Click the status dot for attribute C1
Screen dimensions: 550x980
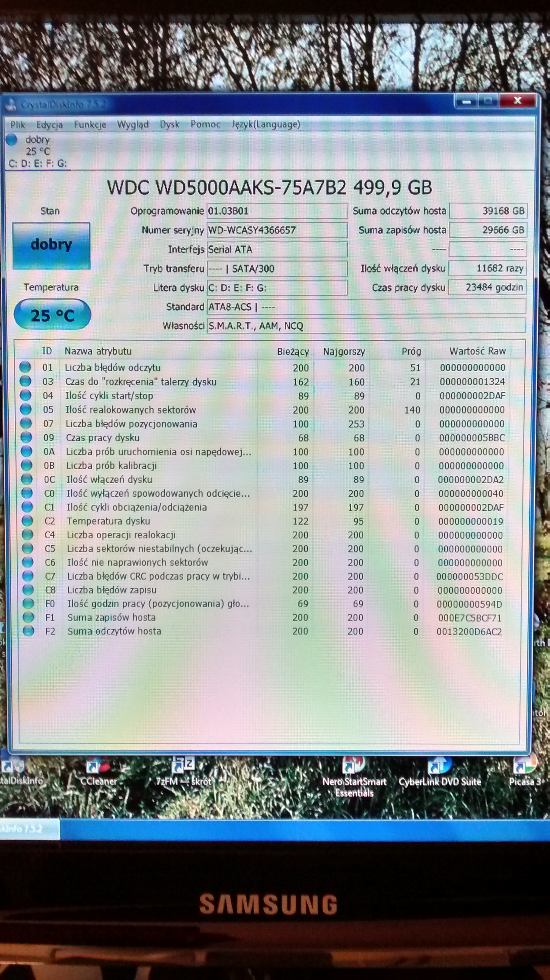click(27, 507)
